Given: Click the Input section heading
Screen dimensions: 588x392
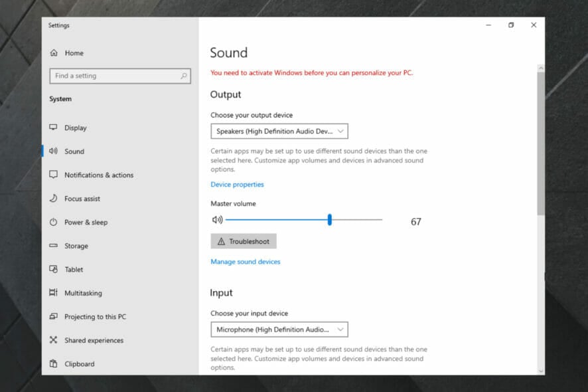Looking at the screenshot, I should pyautogui.click(x=221, y=292).
